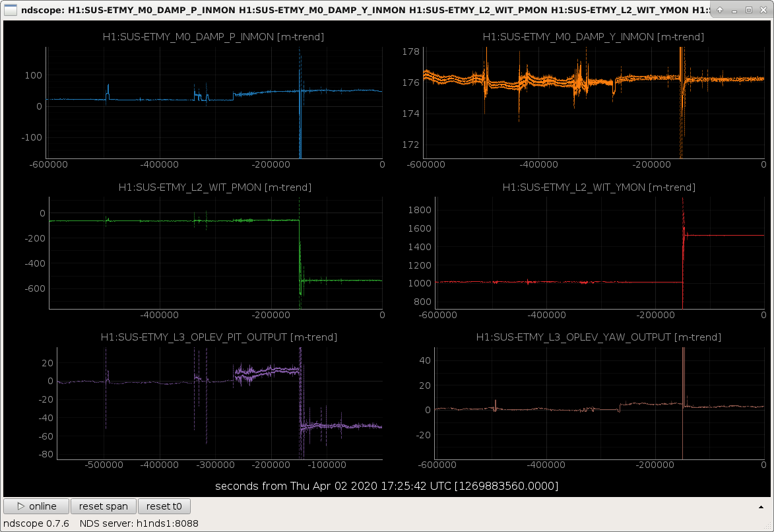Expand the control panel with the bottom-right arrow
The image size is (774, 532).
pyautogui.click(x=761, y=507)
